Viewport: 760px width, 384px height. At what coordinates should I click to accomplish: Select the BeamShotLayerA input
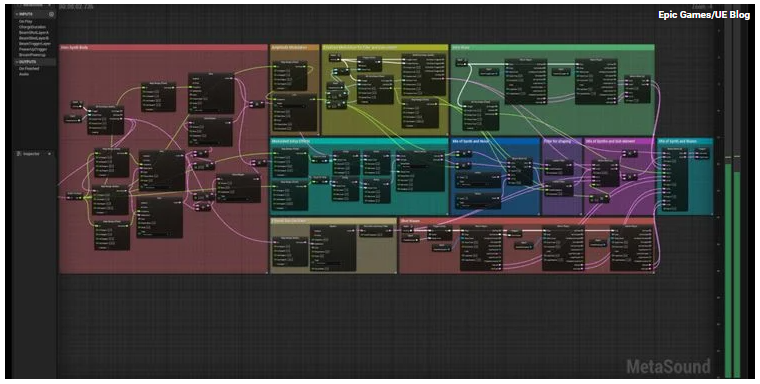pos(33,32)
